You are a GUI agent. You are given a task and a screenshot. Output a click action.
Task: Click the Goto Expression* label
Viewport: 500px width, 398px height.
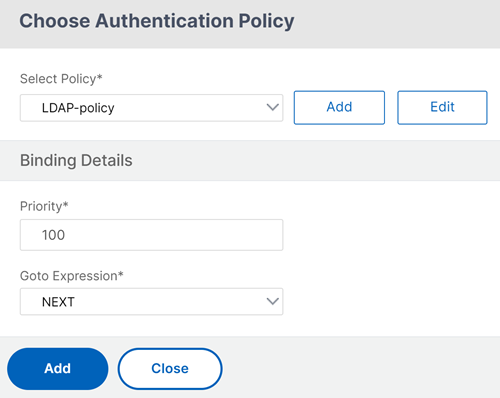click(72, 276)
